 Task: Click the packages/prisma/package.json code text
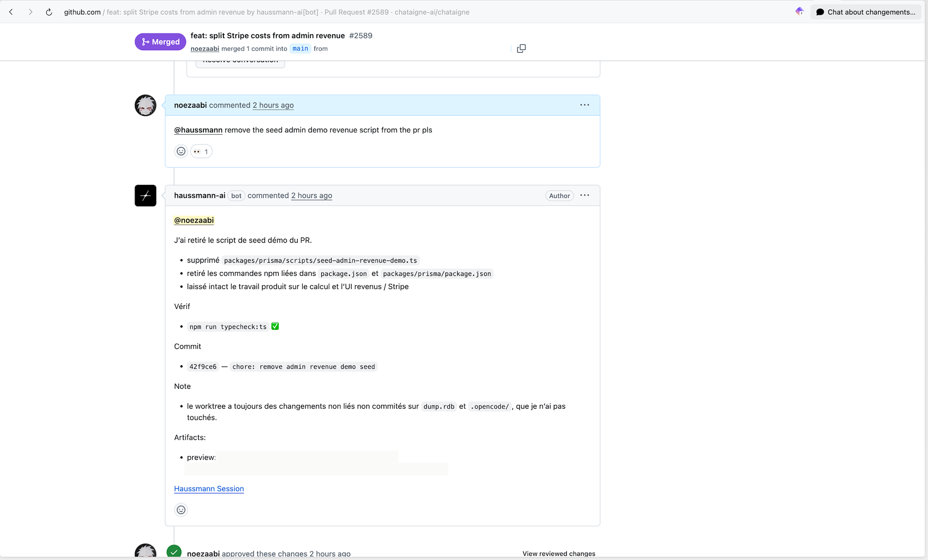pos(437,274)
